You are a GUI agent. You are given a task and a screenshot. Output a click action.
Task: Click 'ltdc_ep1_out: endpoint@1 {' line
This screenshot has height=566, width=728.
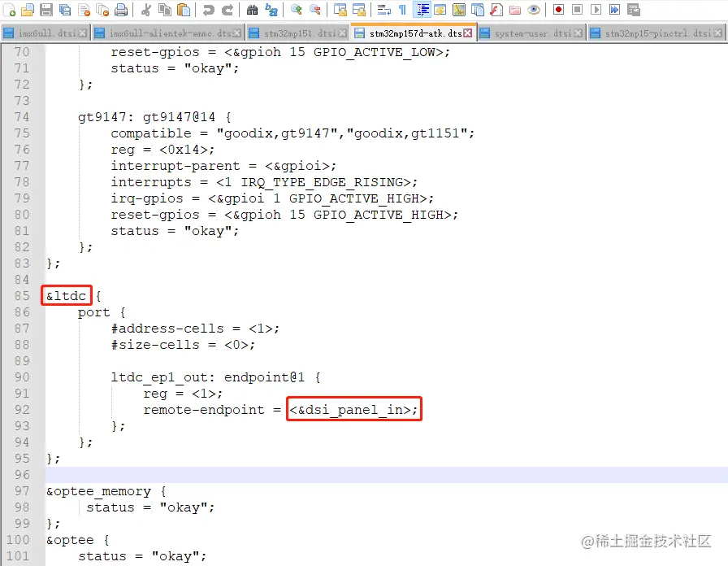[215, 377]
